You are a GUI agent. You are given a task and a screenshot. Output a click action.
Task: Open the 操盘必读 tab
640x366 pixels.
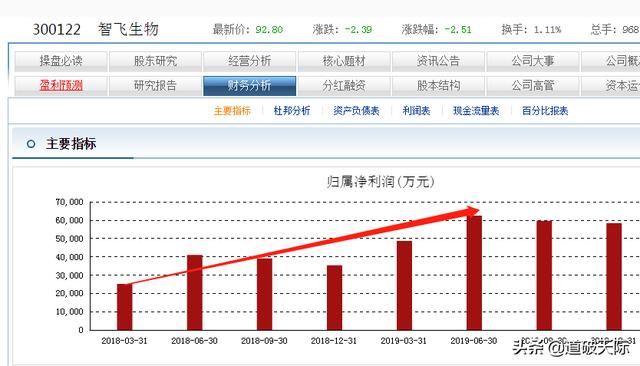coord(61,61)
